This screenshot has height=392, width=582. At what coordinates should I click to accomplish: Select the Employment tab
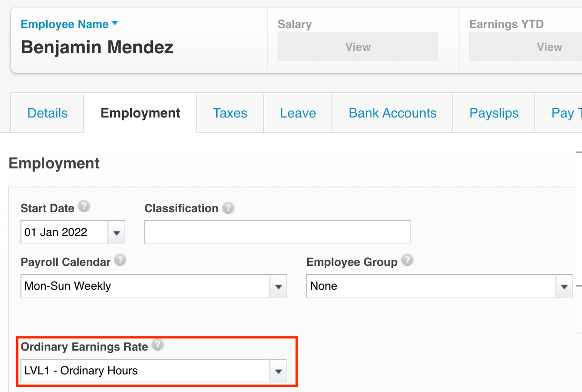tap(140, 113)
